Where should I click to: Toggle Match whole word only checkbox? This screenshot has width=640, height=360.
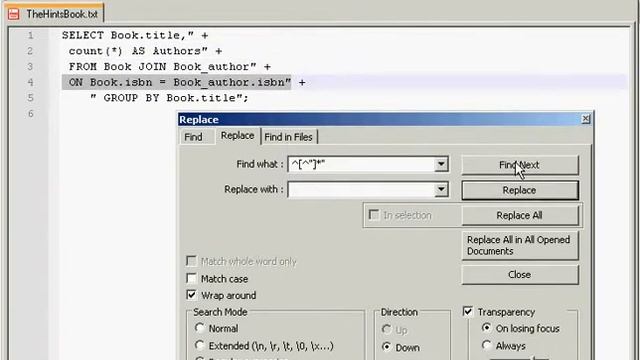point(191,261)
